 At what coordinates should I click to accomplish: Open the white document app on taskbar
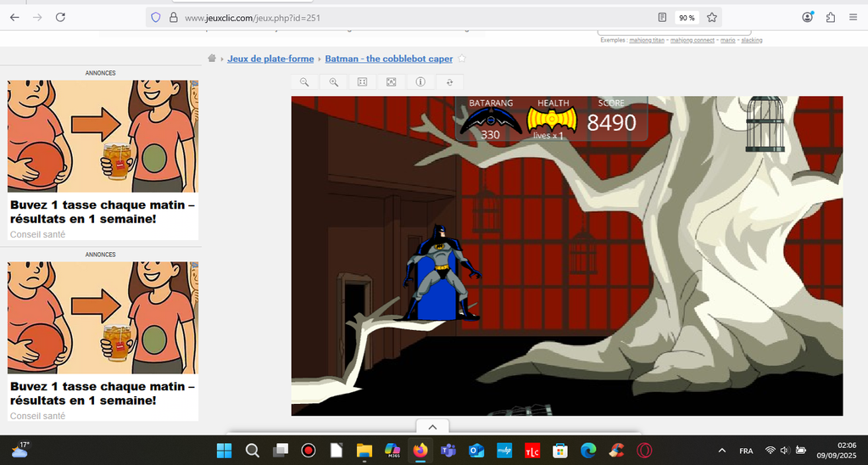[x=336, y=451]
